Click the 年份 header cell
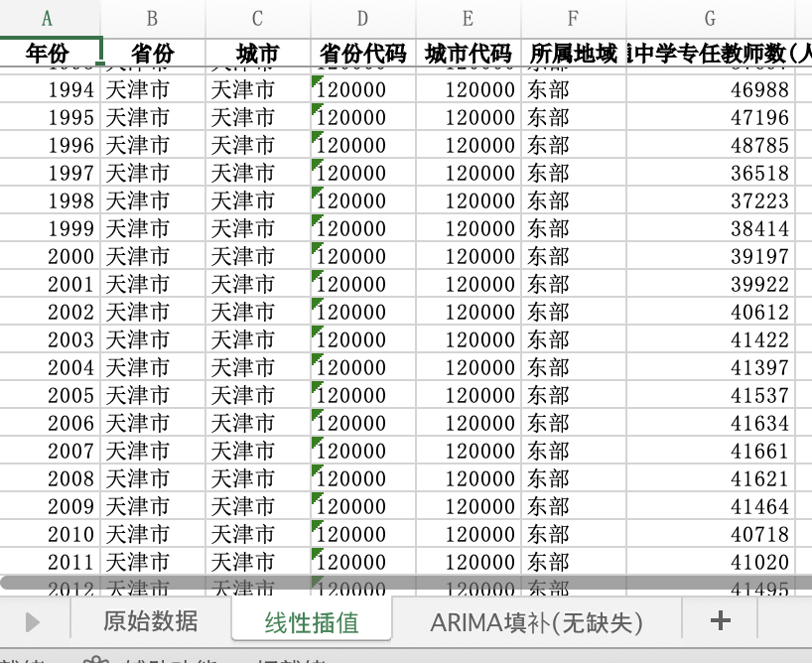812x663 pixels. [50, 53]
